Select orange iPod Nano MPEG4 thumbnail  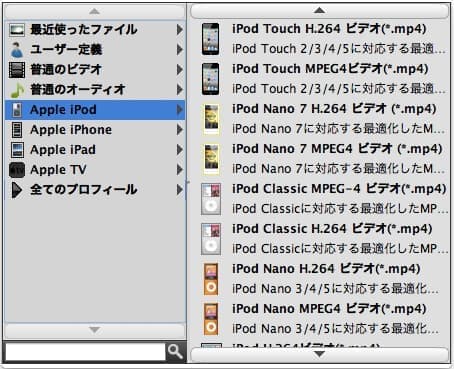(211, 319)
